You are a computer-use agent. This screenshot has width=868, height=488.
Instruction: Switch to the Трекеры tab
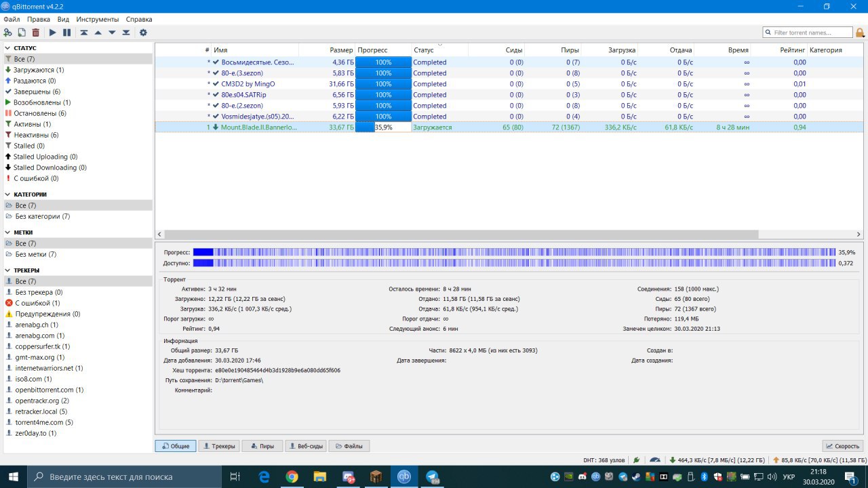(219, 446)
